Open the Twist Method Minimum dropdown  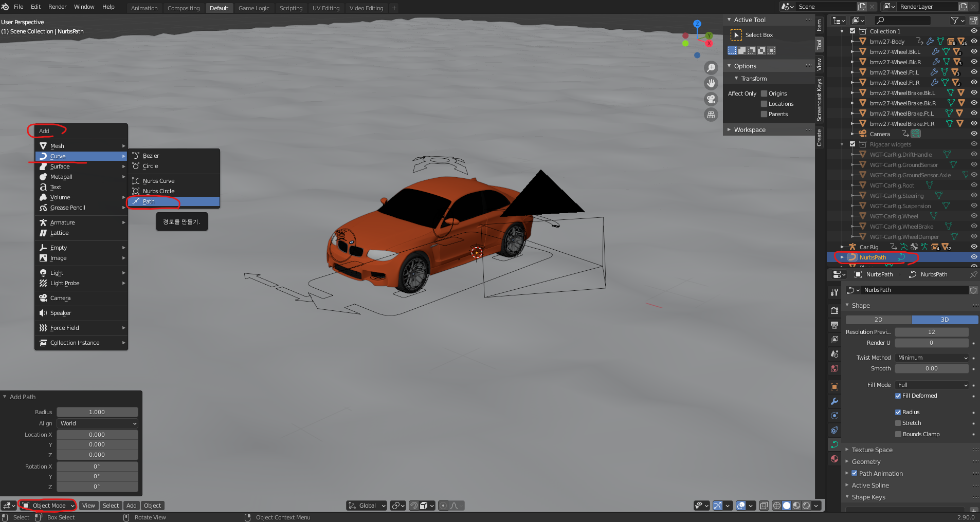[932, 358]
